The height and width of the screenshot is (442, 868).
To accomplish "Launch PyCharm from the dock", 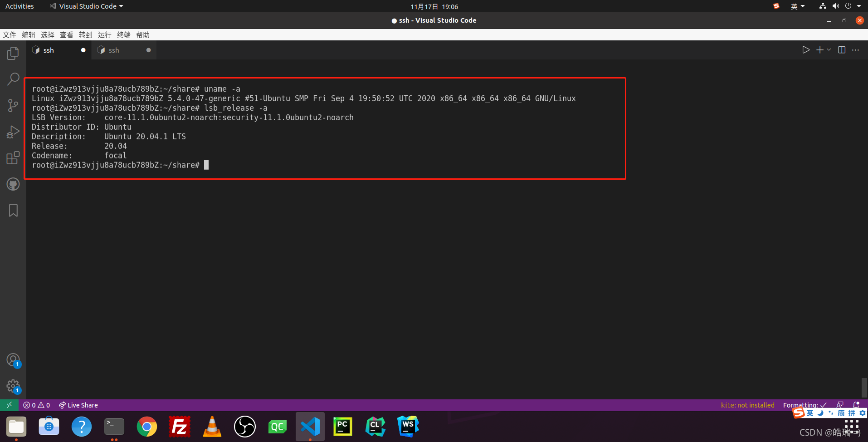I will pos(343,427).
